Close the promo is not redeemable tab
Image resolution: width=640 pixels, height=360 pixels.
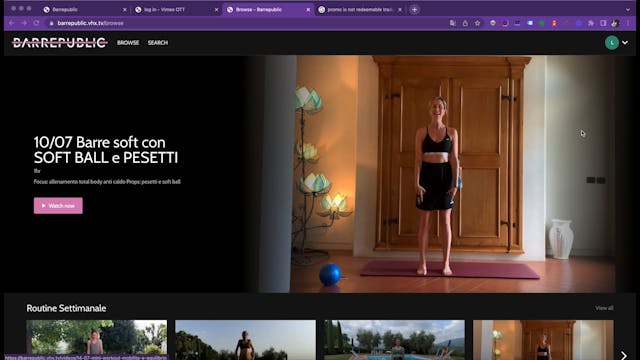400,9
